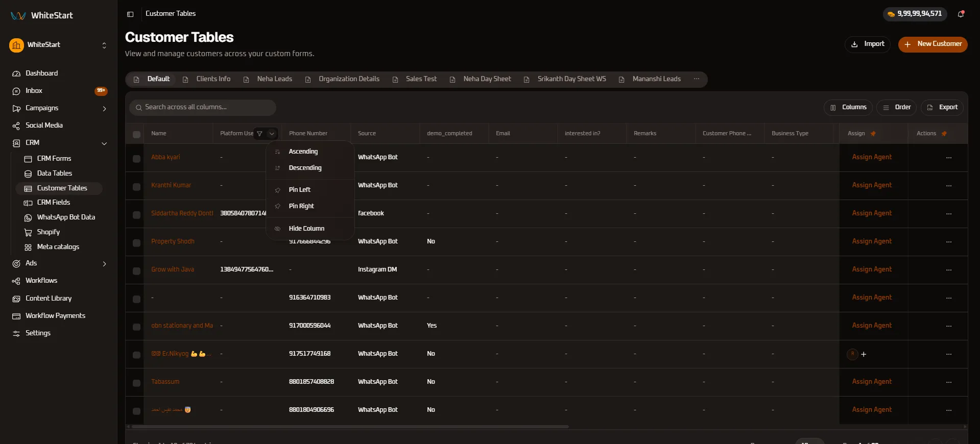Click the pin icon on Assign column header
The width and height of the screenshot is (980, 444).
pos(873,134)
